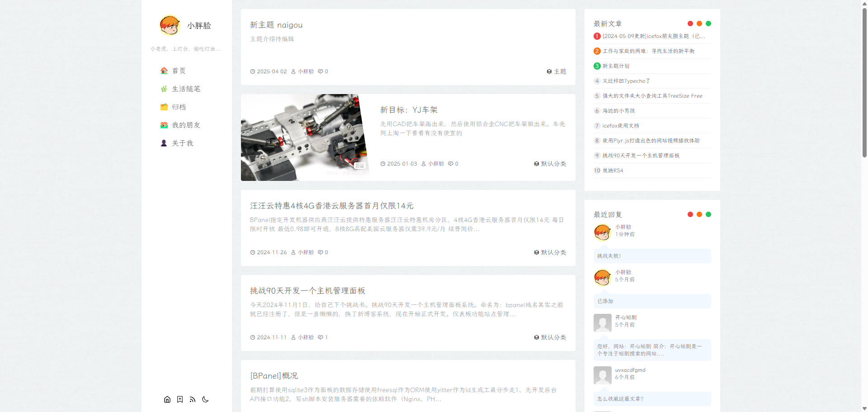The width and height of the screenshot is (868, 412).
Task: Click the calendar icon beside date 2025-01-03
Action: (x=382, y=164)
